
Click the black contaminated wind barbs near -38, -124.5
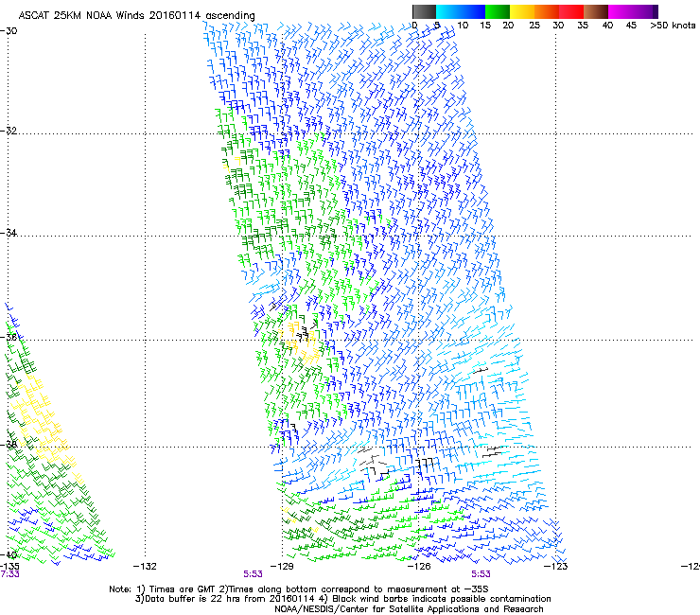(494, 451)
